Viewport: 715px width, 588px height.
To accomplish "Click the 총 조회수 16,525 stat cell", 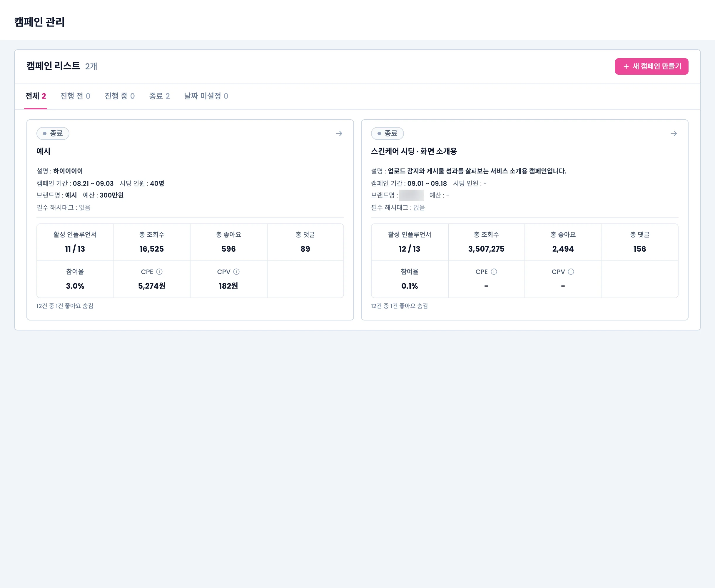I will 152,242.
